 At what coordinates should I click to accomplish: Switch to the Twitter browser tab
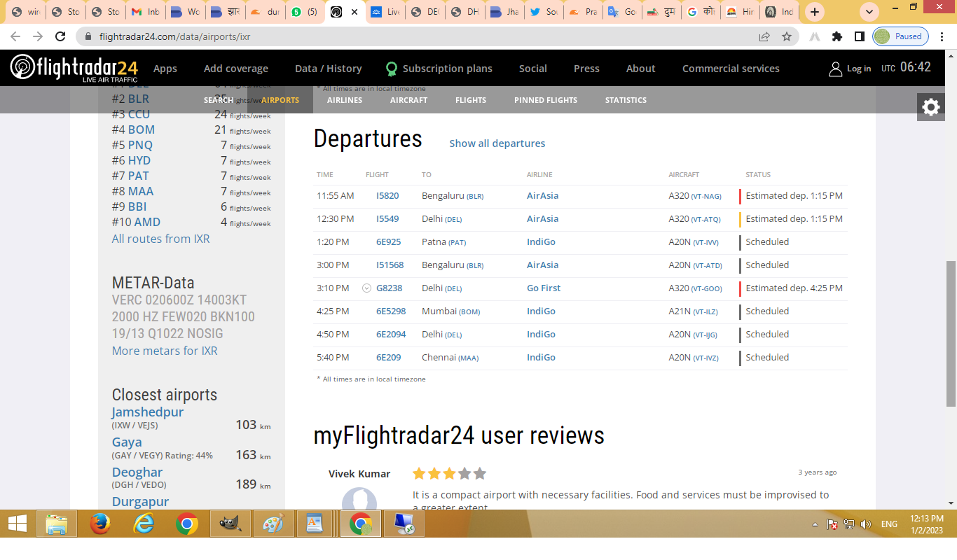click(x=544, y=12)
